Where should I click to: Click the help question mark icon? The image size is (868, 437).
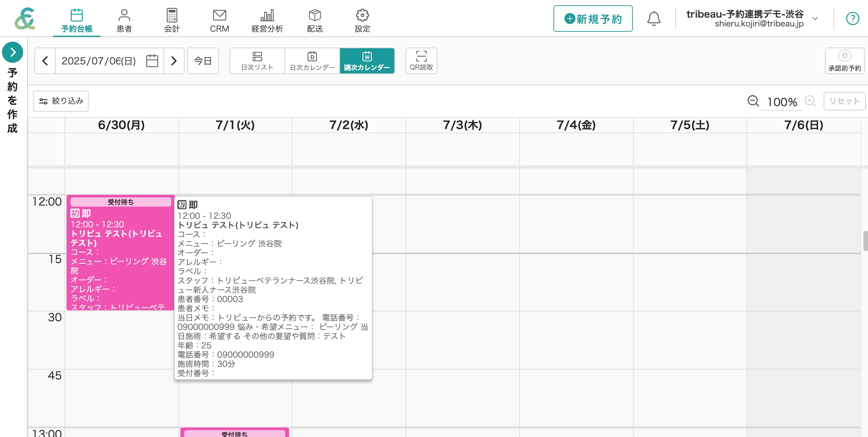pyautogui.click(x=852, y=19)
